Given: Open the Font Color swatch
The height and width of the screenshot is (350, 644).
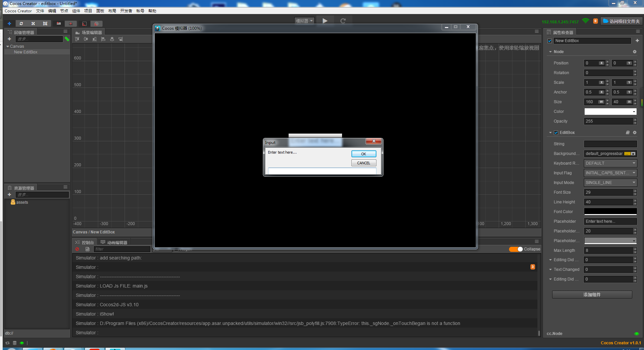Looking at the screenshot, I should pos(610,212).
